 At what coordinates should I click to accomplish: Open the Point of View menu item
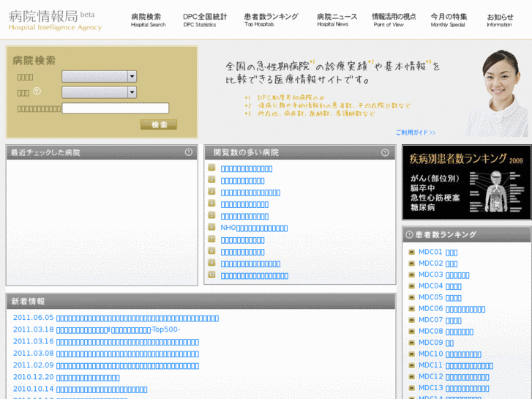tap(394, 20)
